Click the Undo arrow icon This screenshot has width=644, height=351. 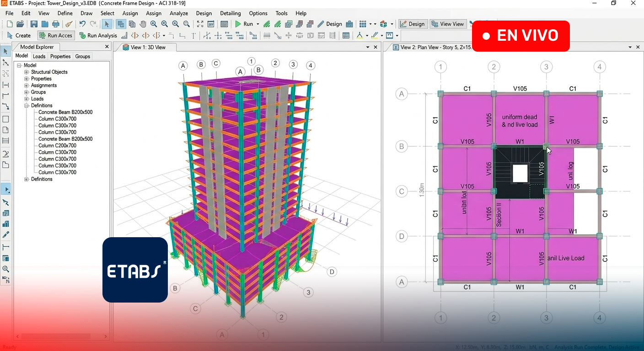point(82,24)
